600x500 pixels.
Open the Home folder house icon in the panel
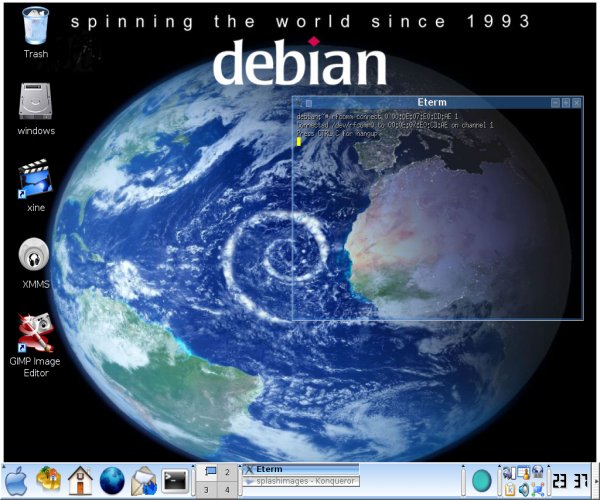[x=80, y=480]
